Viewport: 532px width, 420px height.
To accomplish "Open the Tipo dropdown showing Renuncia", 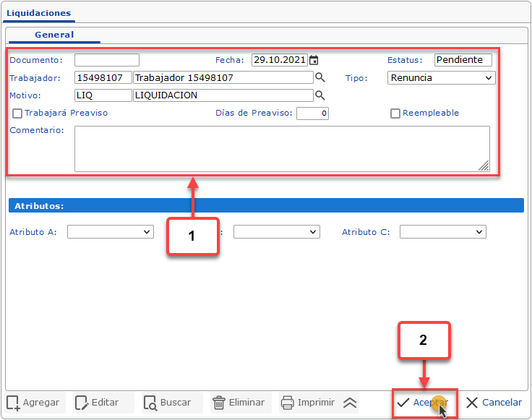I will coord(442,77).
